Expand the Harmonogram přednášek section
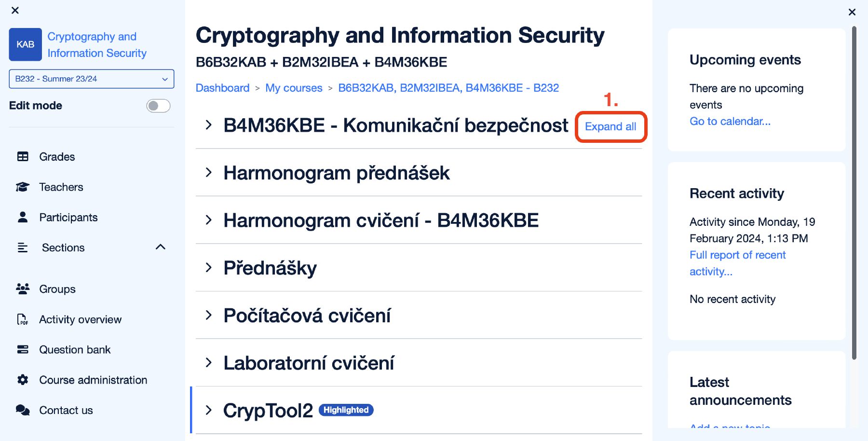The width and height of the screenshot is (868, 441). point(209,173)
